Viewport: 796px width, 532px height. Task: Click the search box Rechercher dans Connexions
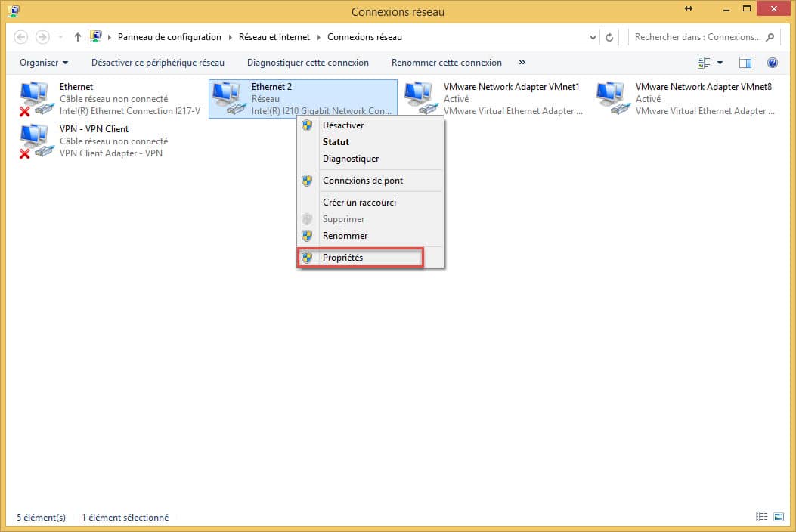697,37
